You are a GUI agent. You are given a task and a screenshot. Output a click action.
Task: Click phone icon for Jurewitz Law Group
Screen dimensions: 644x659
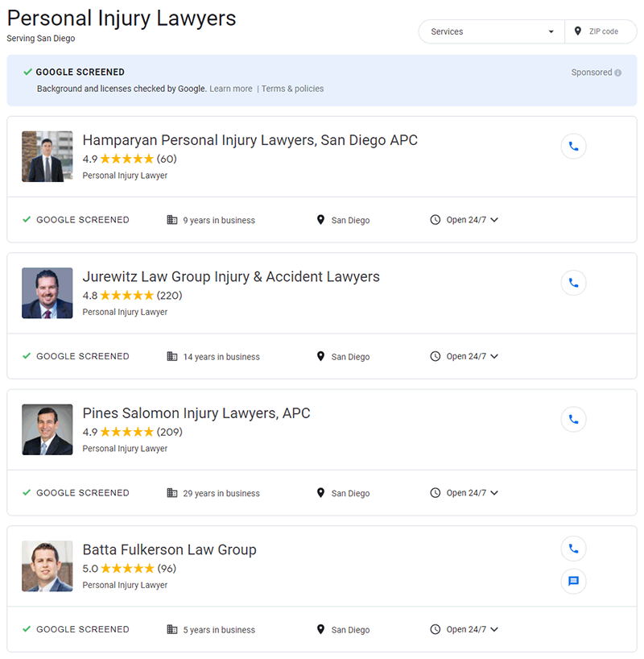pyautogui.click(x=573, y=283)
